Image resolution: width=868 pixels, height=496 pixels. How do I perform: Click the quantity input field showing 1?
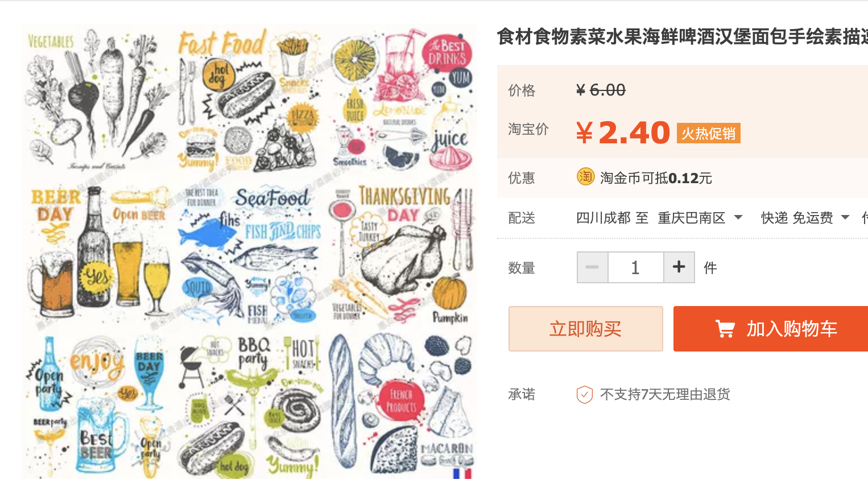pyautogui.click(x=636, y=267)
